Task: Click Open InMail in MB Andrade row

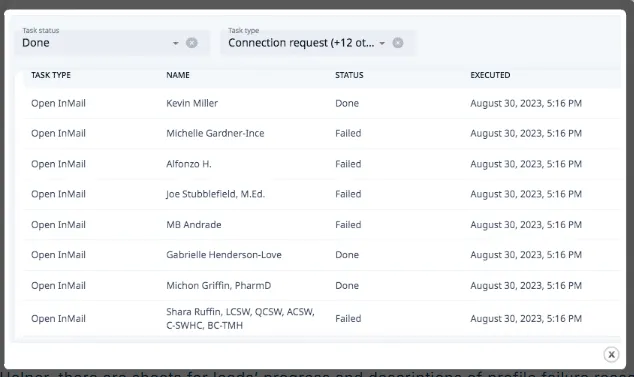Action: point(58,225)
